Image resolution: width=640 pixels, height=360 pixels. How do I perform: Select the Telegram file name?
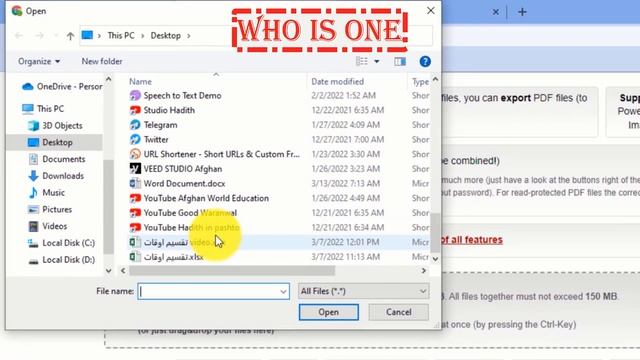point(160,125)
